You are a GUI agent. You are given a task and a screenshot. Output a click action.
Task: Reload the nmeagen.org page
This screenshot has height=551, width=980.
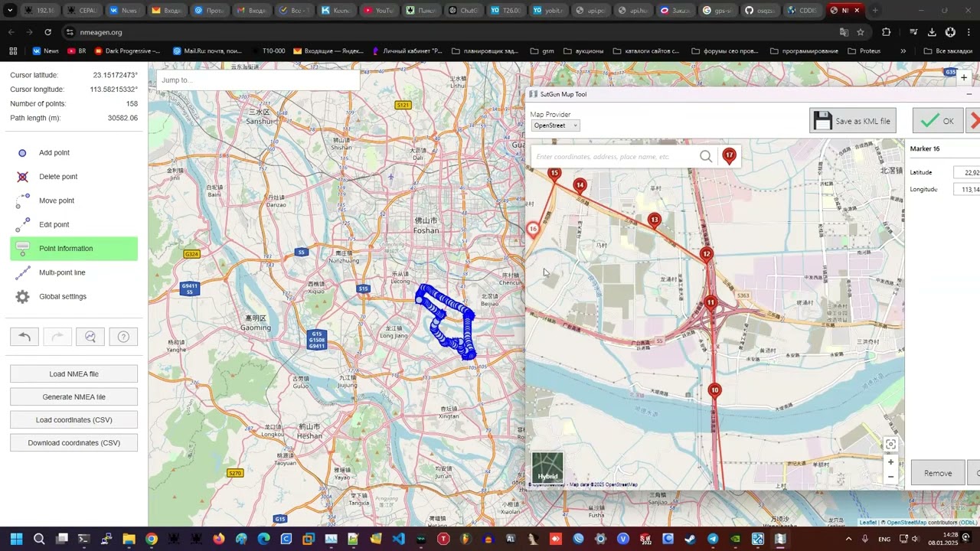[x=47, y=32]
